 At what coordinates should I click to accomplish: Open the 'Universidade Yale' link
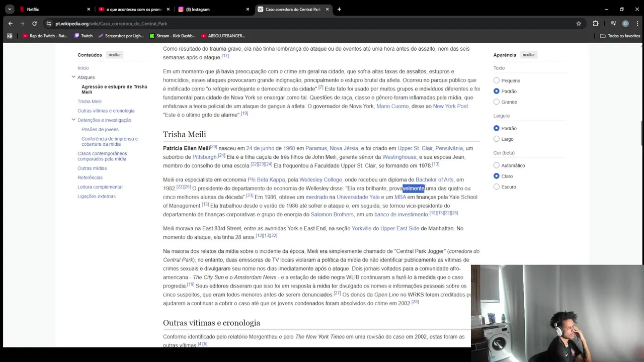tap(358, 197)
